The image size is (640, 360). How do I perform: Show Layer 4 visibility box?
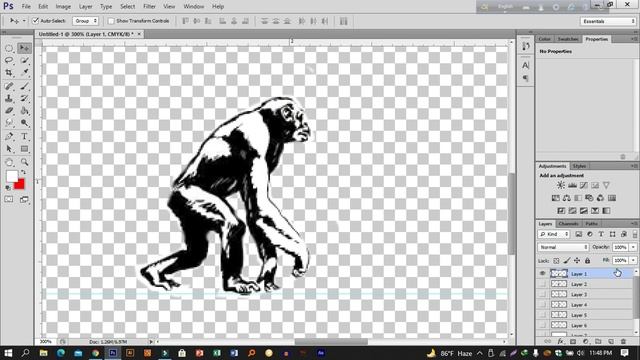[542, 305]
